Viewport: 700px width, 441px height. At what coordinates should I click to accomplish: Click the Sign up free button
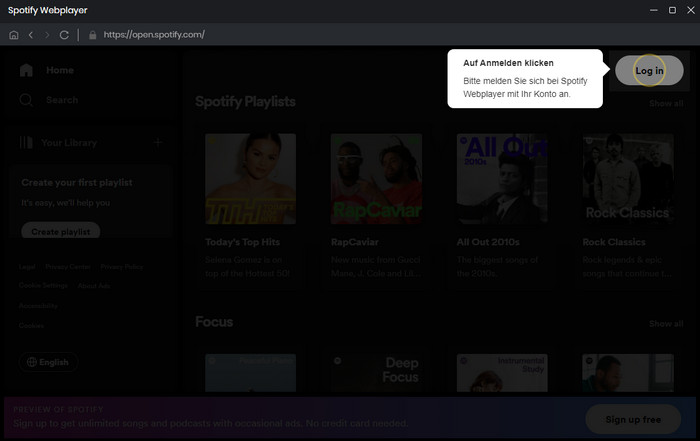(633, 419)
